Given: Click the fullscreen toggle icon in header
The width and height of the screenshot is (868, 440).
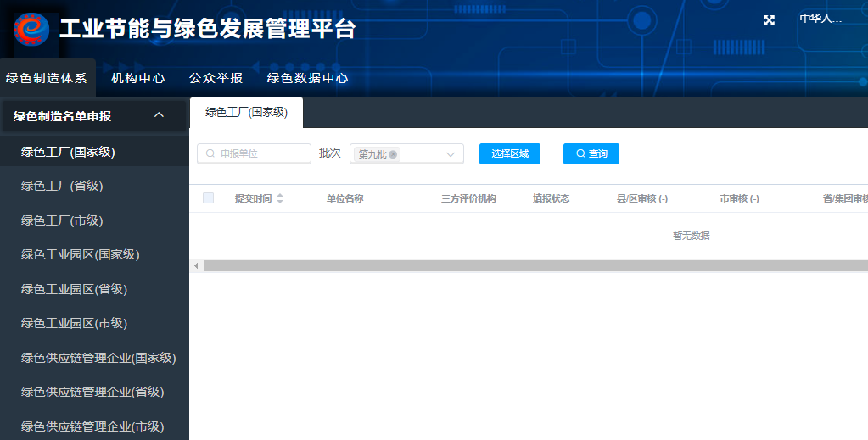Looking at the screenshot, I should point(769,20).
